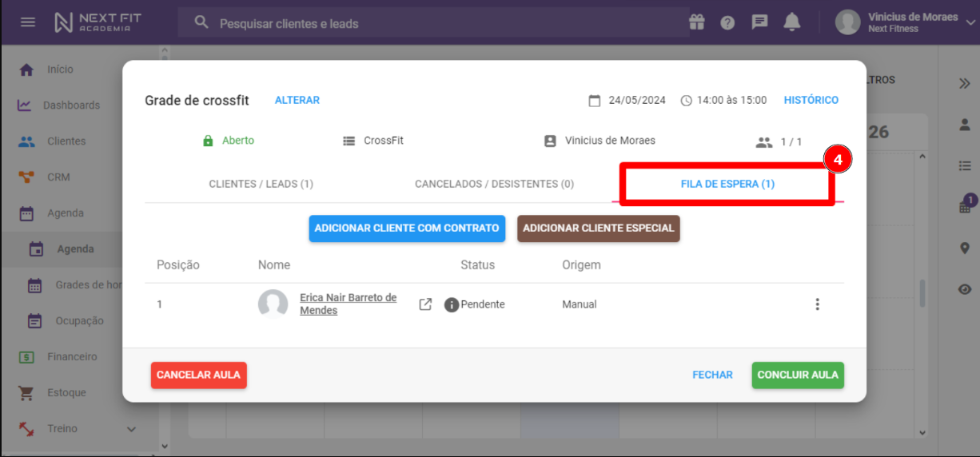Click the Clientes people icon
This screenshot has width=980, height=457.
click(26, 141)
